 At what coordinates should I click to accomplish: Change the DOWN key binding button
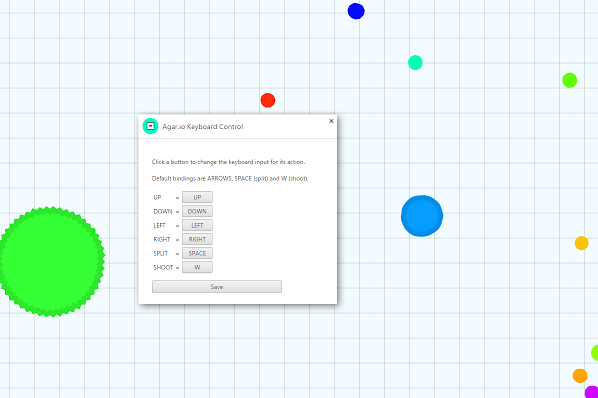pos(197,211)
